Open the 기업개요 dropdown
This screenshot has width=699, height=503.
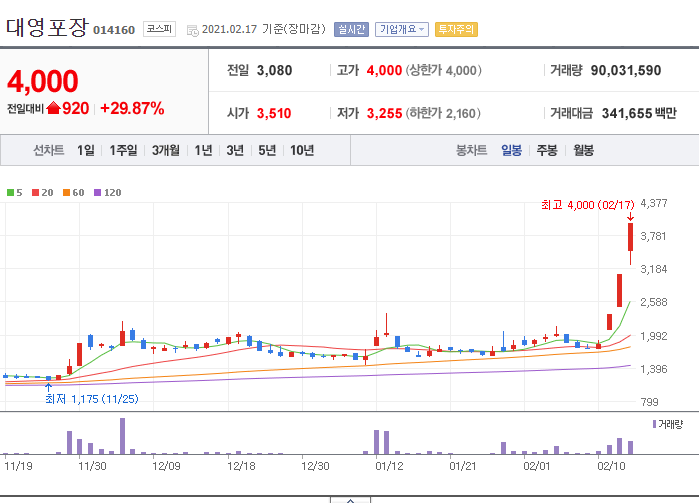402,29
